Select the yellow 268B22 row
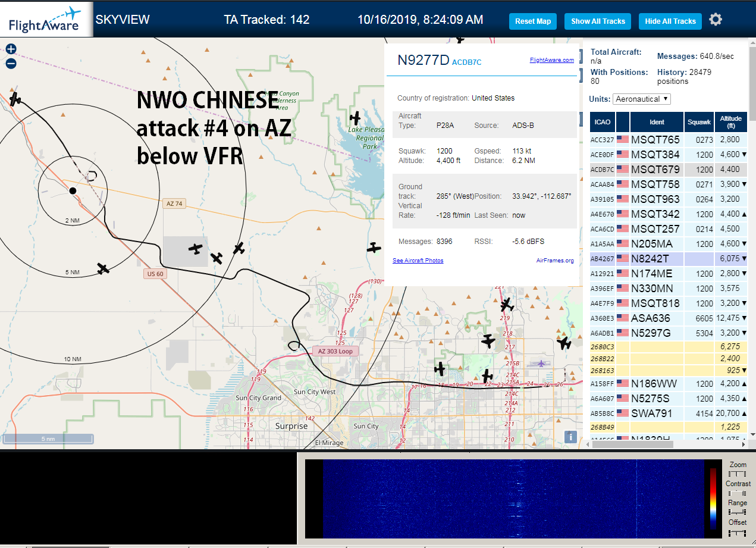 tap(669, 359)
